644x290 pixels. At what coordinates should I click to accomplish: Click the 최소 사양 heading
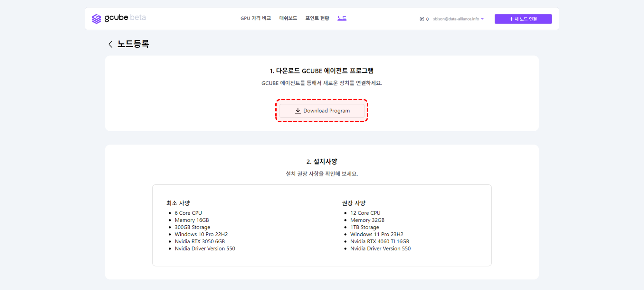178,203
